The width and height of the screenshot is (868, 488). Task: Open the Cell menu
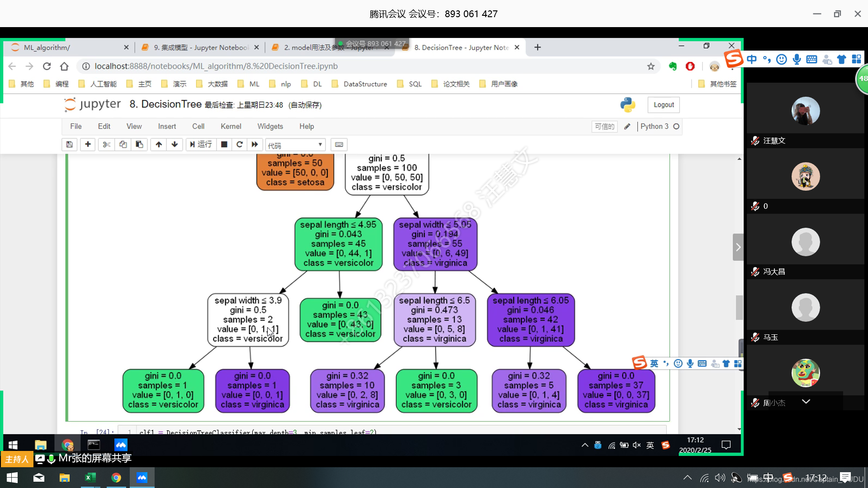pyautogui.click(x=198, y=127)
